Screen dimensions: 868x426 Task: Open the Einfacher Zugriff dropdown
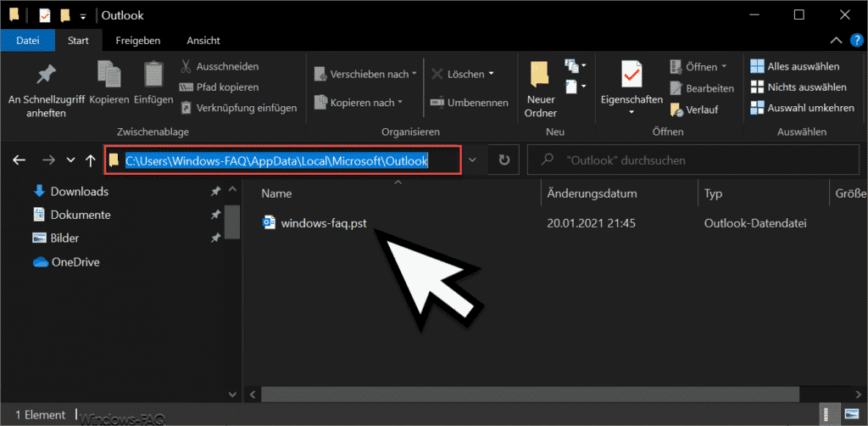(x=576, y=87)
